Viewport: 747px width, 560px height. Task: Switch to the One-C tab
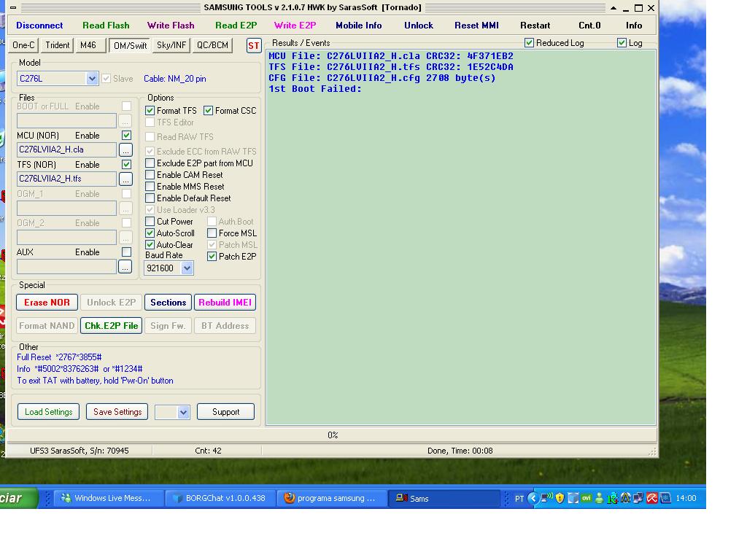(23, 45)
